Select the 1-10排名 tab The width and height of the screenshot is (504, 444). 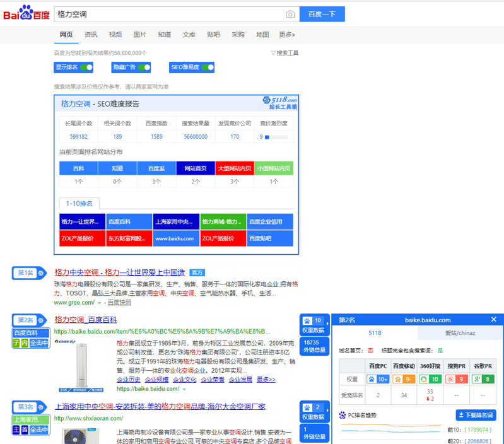click(x=79, y=203)
